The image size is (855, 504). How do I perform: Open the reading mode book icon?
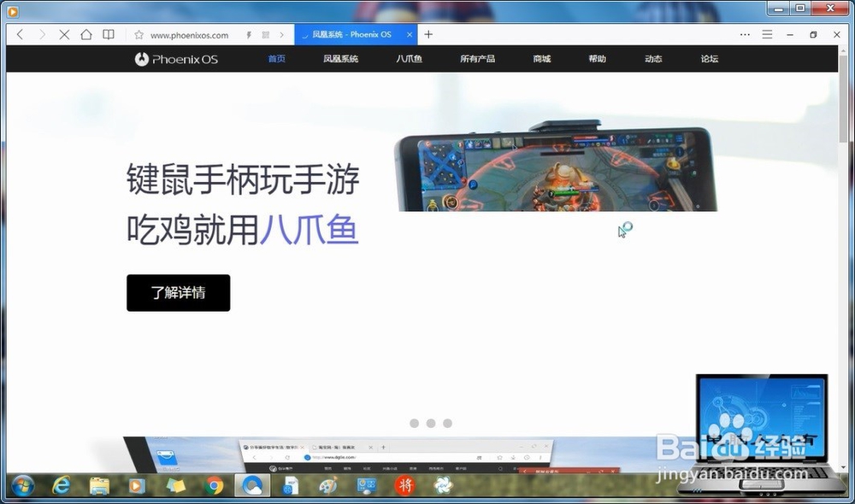pos(109,35)
